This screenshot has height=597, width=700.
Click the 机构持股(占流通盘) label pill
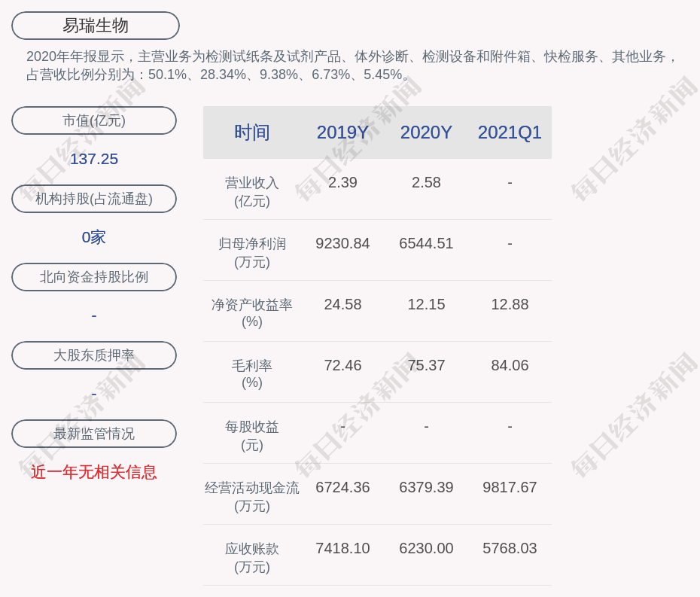click(x=94, y=199)
